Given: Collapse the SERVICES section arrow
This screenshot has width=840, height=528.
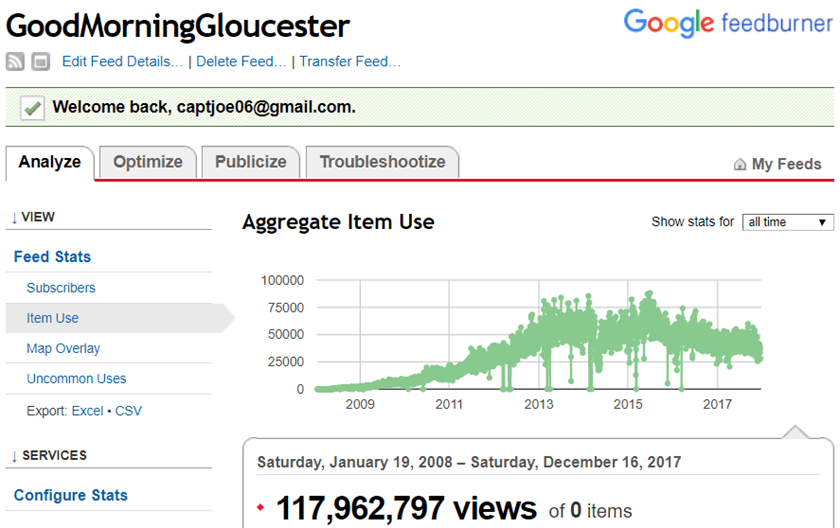Looking at the screenshot, I should 13,456.
